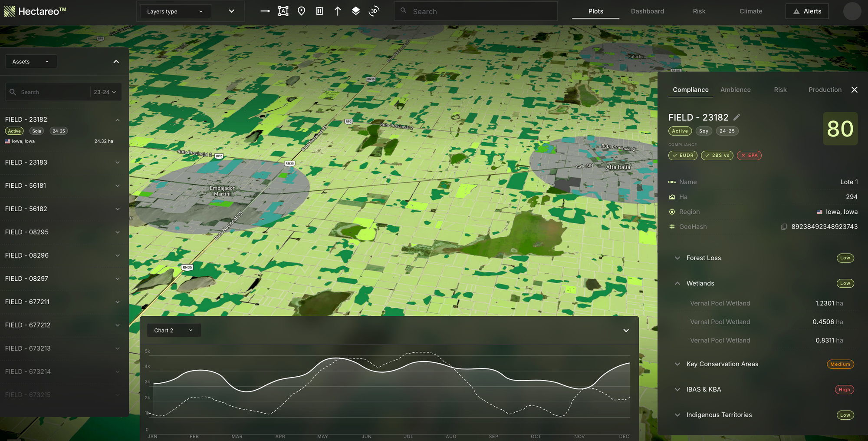Expand the Forest Loss section
The height and width of the screenshot is (441, 868).
point(677,258)
